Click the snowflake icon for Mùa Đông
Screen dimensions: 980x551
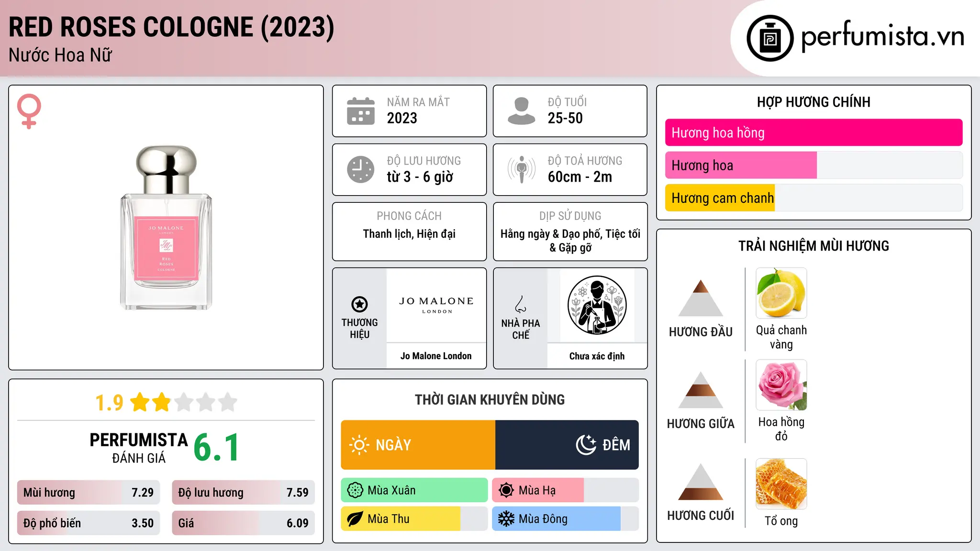(506, 519)
